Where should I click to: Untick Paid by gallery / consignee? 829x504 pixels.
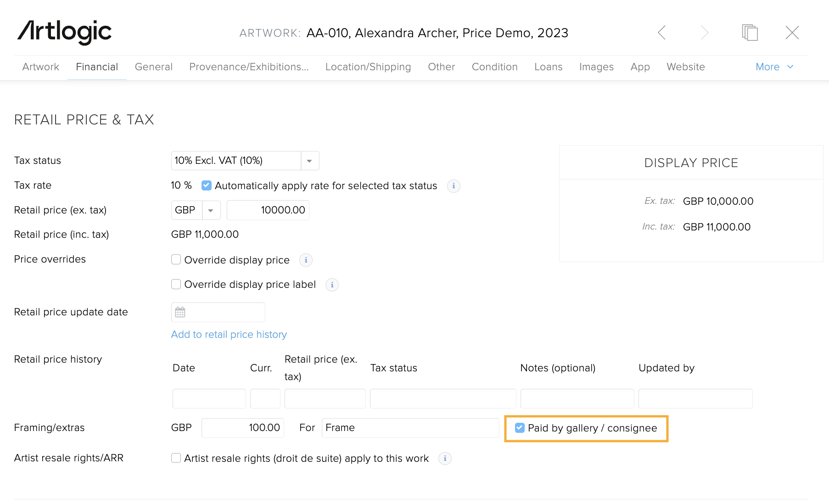tap(520, 428)
